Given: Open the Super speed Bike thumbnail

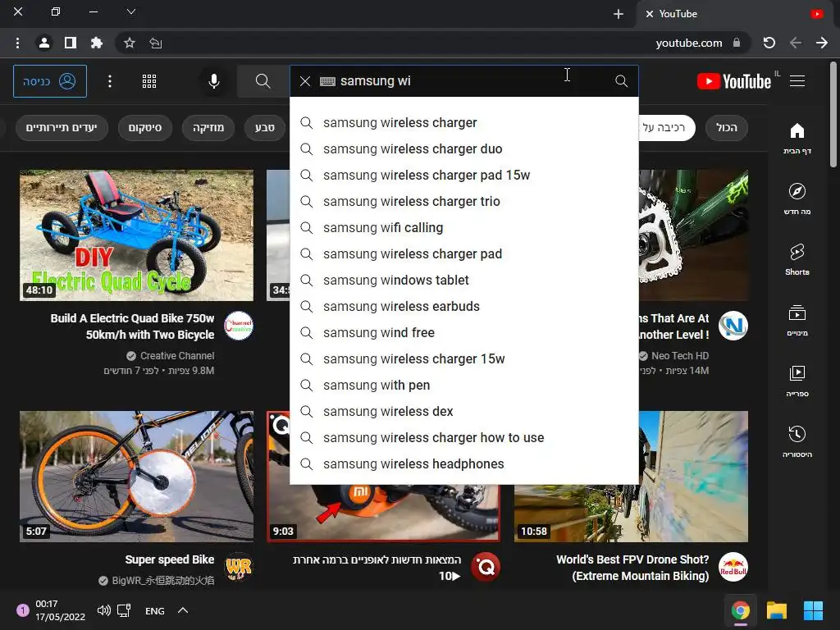Looking at the screenshot, I should pyautogui.click(x=137, y=477).
